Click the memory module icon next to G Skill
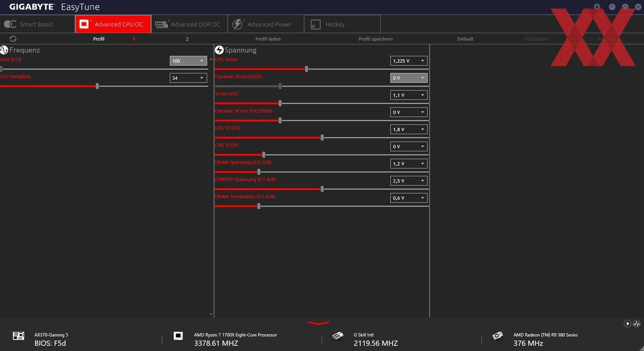 [x=338, y=336]
